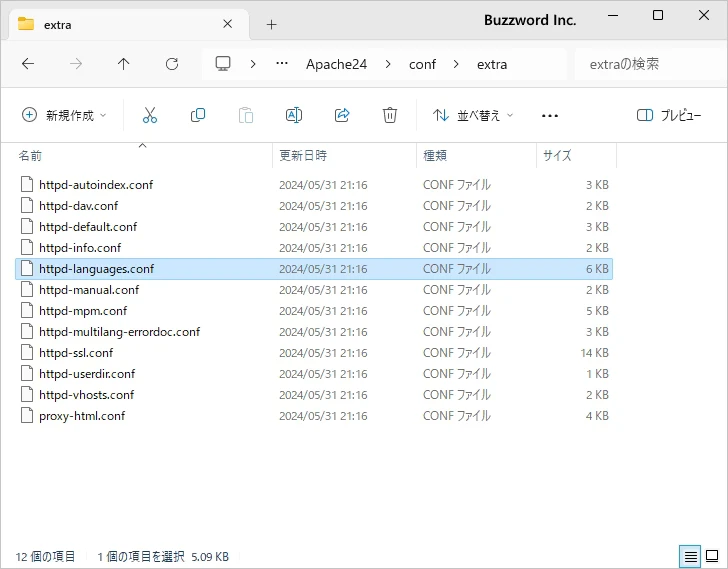This screenshot has height=569, width=728.
Task: Click the Delete trash can icon
Action: (x=390, y=115)
